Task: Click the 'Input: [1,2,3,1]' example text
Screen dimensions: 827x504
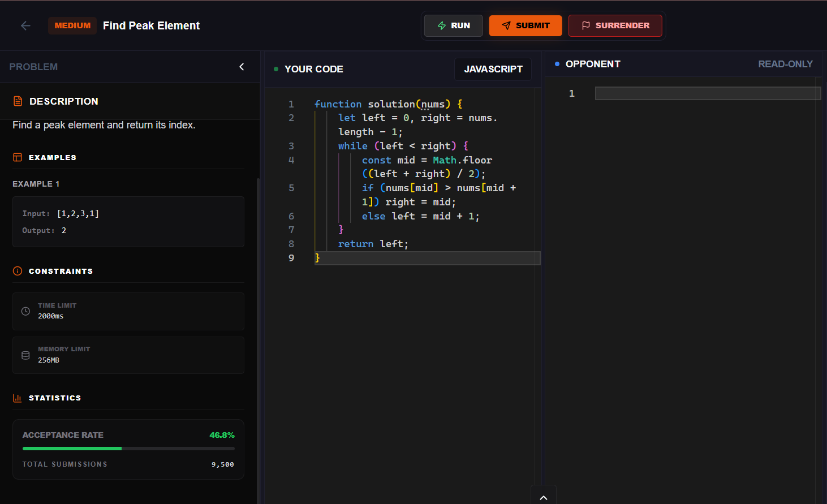Action: 61,213
